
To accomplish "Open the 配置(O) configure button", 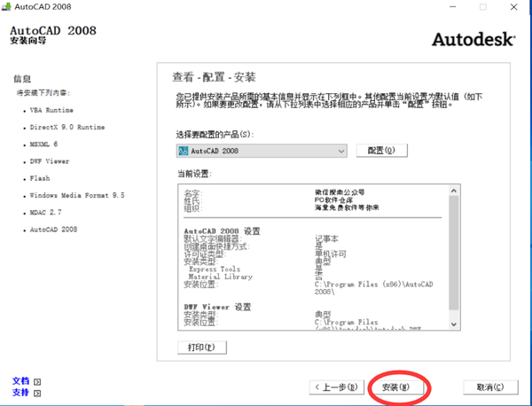I will point(381,151).
